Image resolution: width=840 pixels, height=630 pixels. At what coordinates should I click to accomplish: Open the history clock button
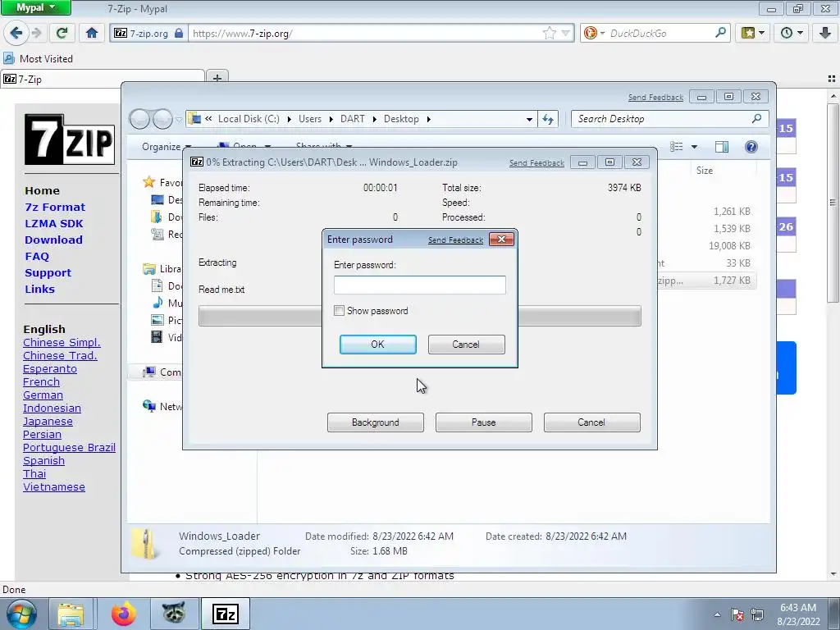pos(792,33)
